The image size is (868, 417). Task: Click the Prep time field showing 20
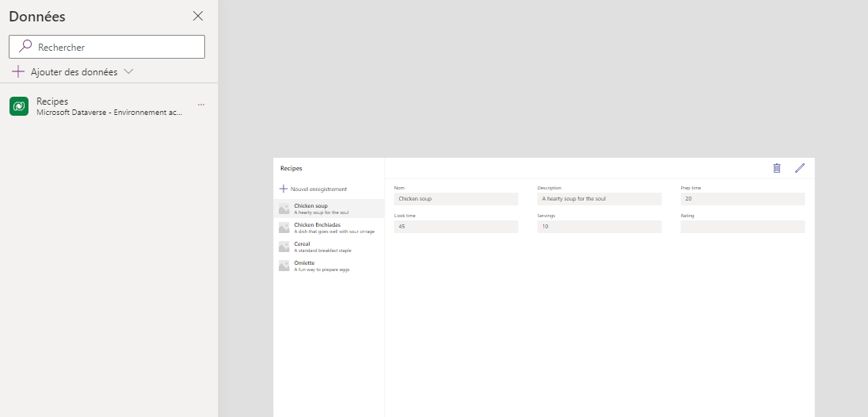(x=743, y=199)
